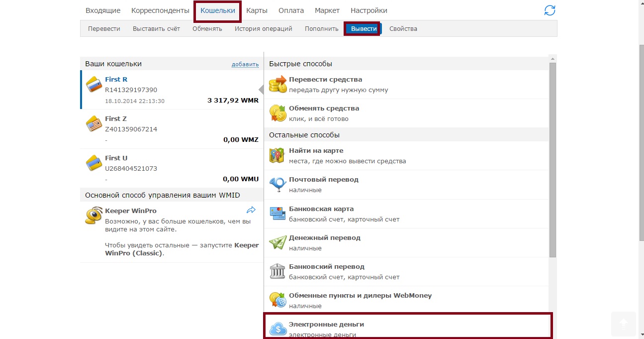The image size is (644, 339).
Task: Click wallet number U268404521073
Action: click(131, 169)
